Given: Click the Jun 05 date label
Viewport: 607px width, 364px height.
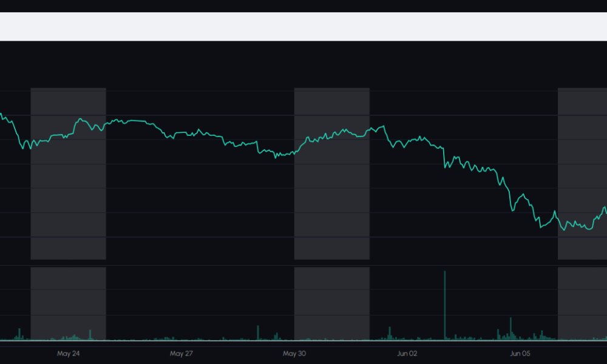Looking at the screenshot, I should click(520, 353).
